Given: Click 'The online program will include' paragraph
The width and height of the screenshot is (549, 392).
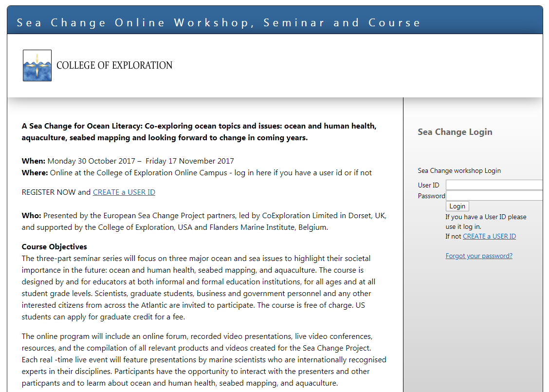Looking at the screenshot, I should (x=204, y=360).
